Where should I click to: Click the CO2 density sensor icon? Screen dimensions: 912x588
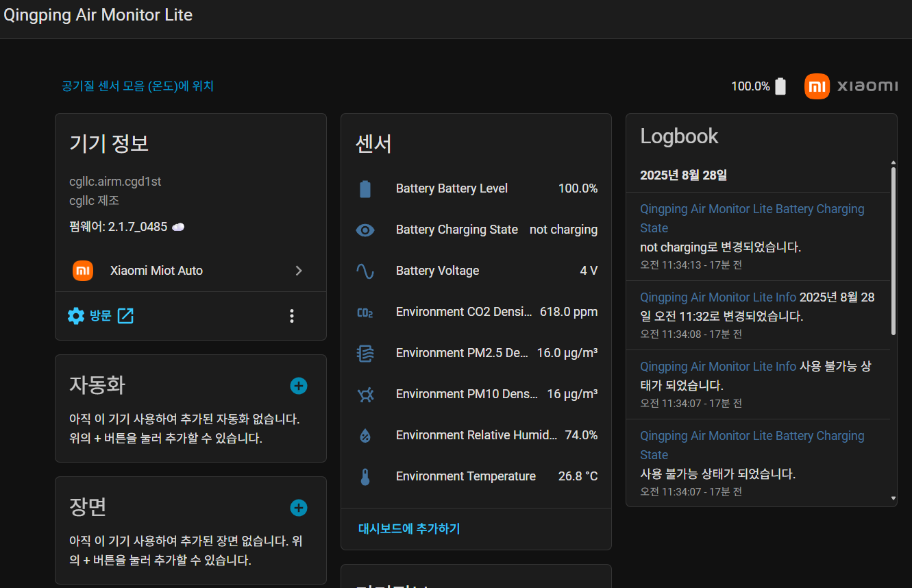click(x=365, y=313)
